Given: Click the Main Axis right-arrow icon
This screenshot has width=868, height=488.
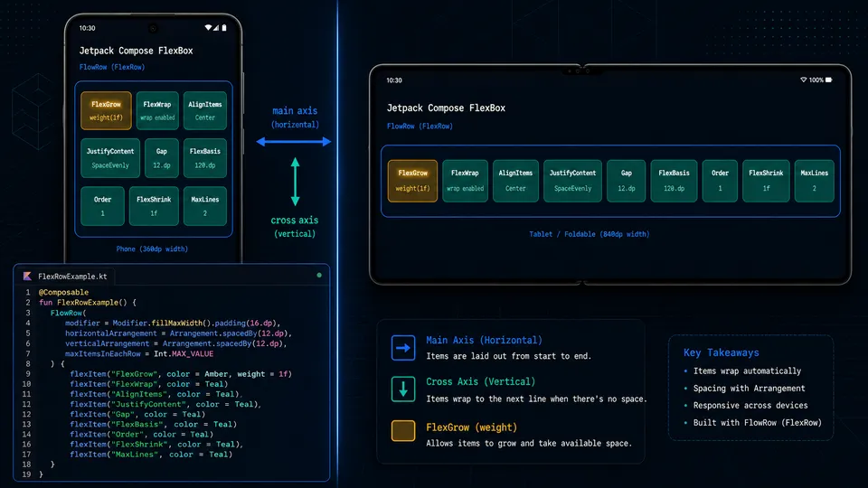Looking at the screenshot, I should pos(403,348).
